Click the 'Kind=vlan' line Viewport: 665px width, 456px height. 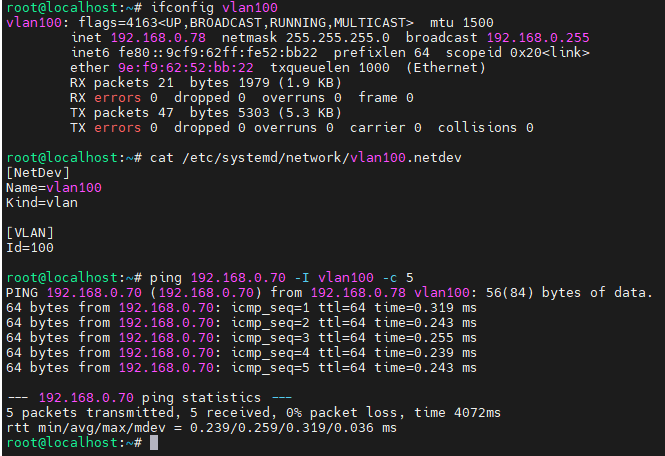tap(42, 203)
